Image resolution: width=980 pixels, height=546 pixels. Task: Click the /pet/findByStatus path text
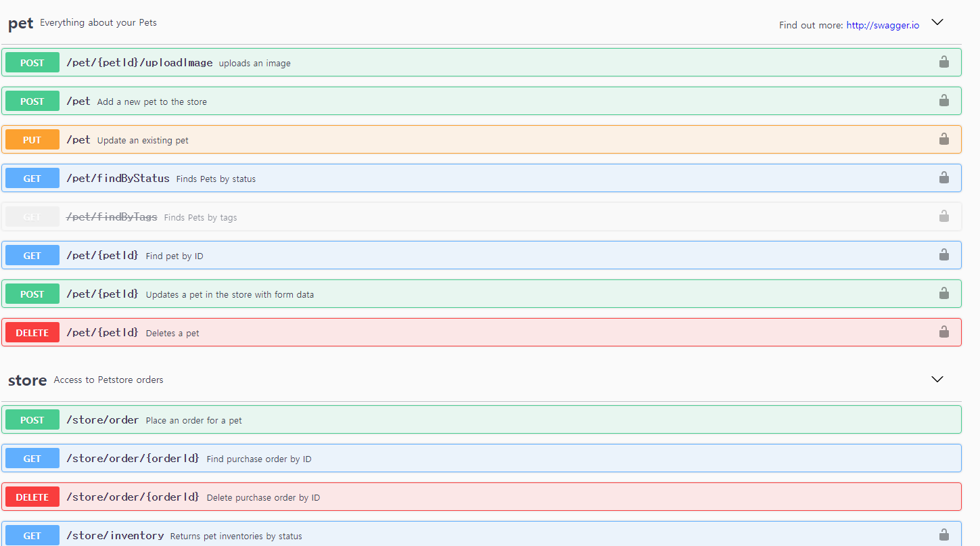(118, 178)
